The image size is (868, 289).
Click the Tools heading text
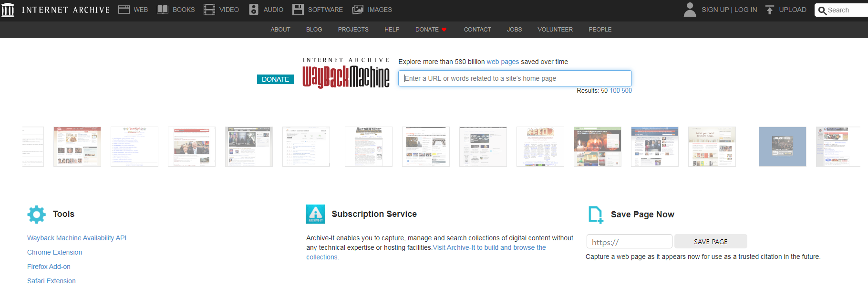(63, 214)
